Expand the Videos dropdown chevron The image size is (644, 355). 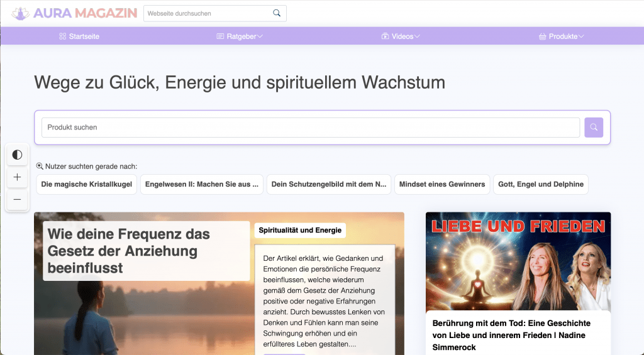point(417,36)
